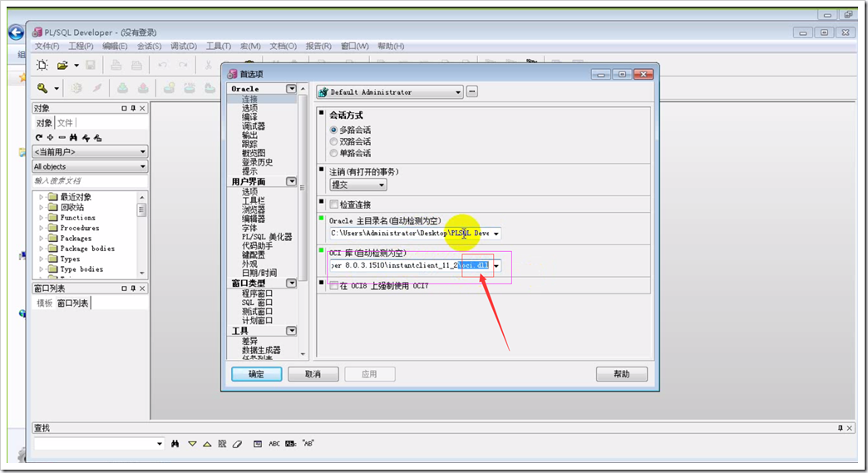This screenshot has width=868, height=473.
Task: Select the 多路会话 radio button
Action: click(x=333, y=130)
